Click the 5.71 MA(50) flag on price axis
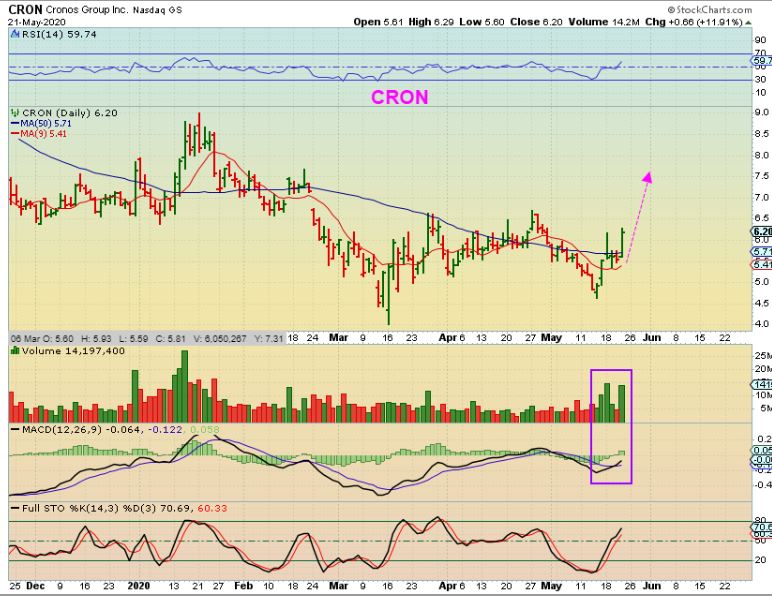The height and width of the screenshot is (596, 772). coord(762,251)
